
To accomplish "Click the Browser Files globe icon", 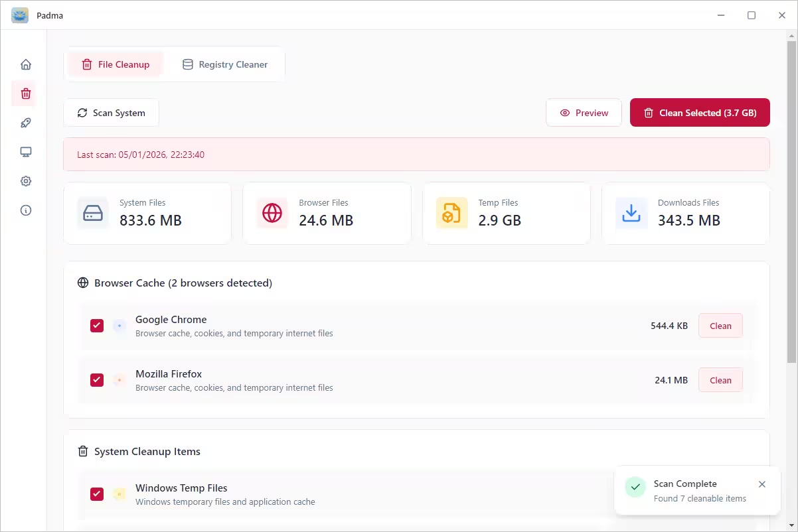I will (272, 213).
